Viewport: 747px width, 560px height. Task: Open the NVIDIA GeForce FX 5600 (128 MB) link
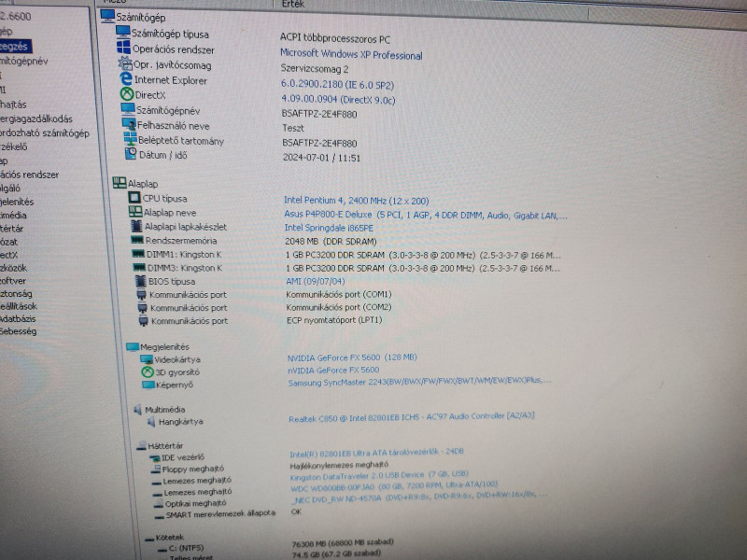point(352,357)
